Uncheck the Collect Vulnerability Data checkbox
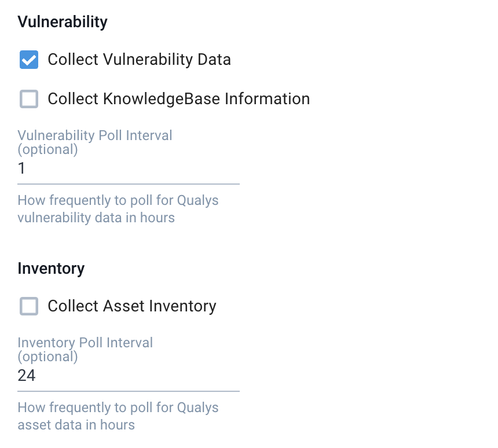The height and width of the screenshot is (448, 498). click(x=28, y=59)
